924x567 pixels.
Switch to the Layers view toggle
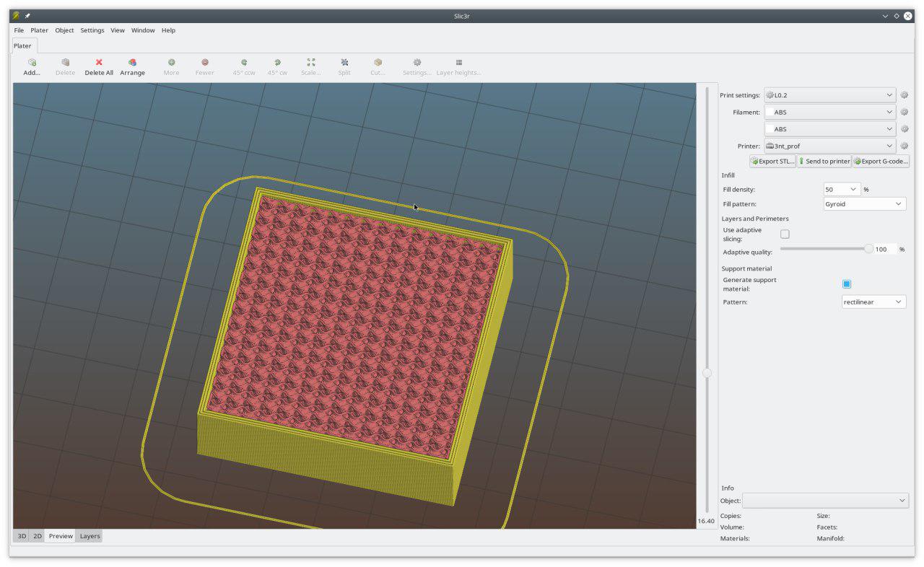tap(90, 536)
